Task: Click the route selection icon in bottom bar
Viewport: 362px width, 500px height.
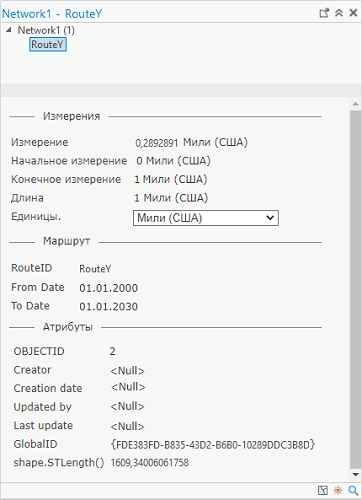Action: pyautogui.click(x=323, y=490)
